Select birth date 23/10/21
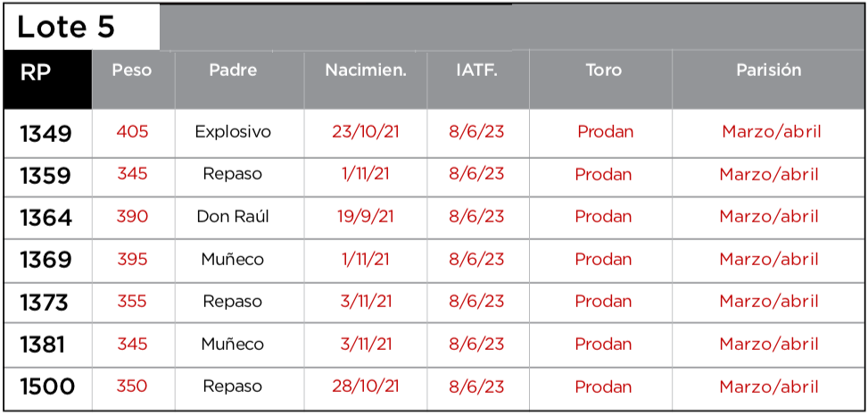 click(x=366, y=132)
